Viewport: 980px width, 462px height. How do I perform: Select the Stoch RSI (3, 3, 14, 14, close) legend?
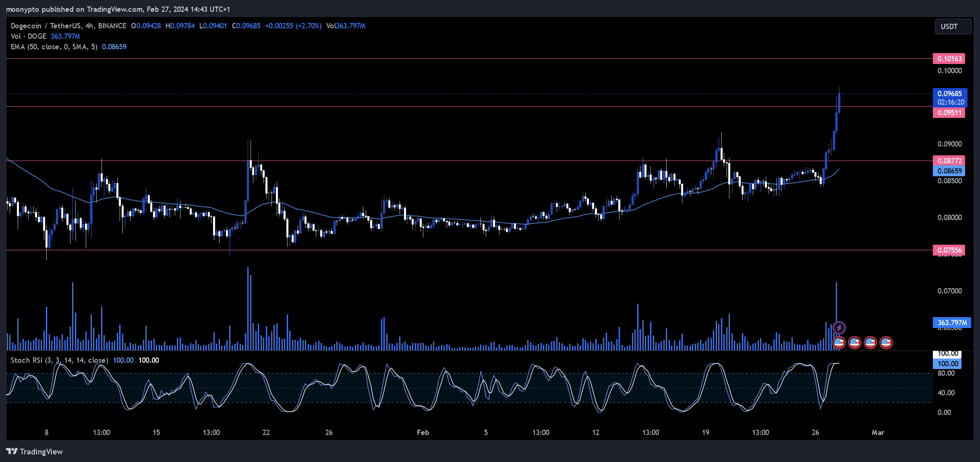(x=59, y=360)
